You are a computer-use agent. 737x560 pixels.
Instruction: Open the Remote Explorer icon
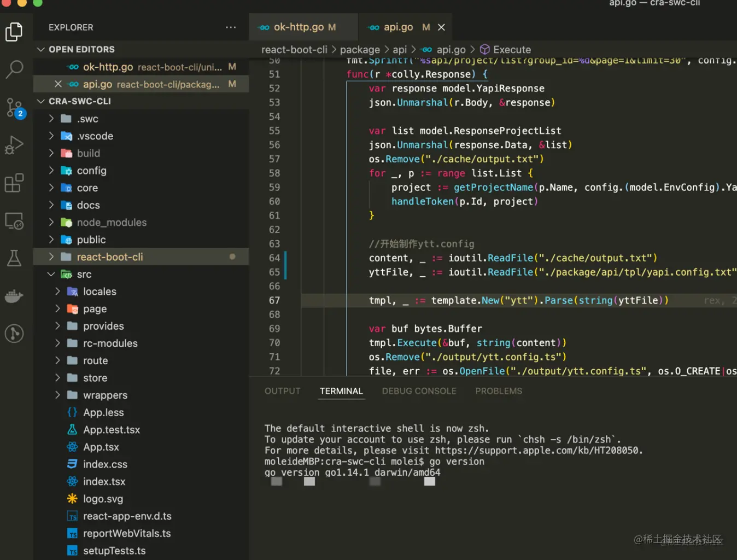[14, 221]
